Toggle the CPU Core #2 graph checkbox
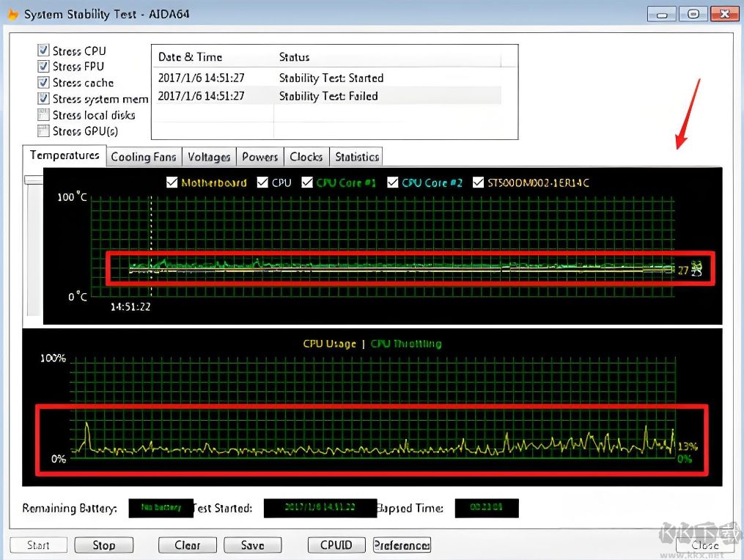Image resolution: width=744 pixels, height=560 pixels. [x=393, y=183]
